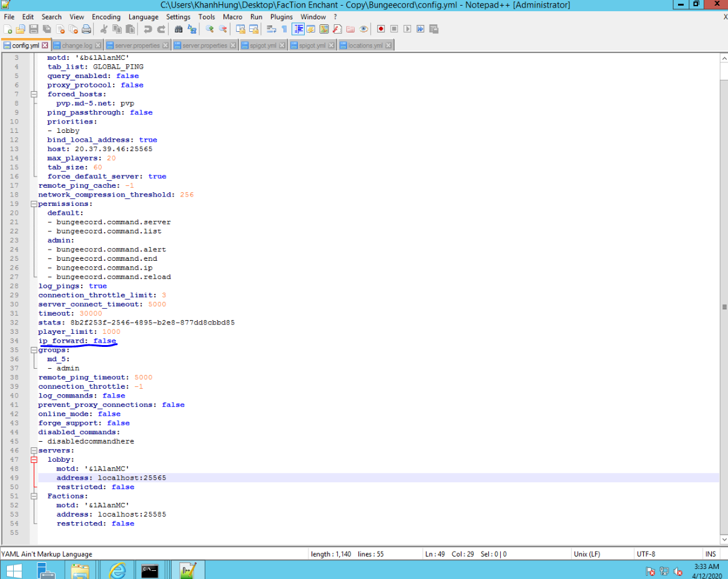This screenshot has height=579, width=728.
Task: Click the Save file toolbar icon
Action: (34, 29)
